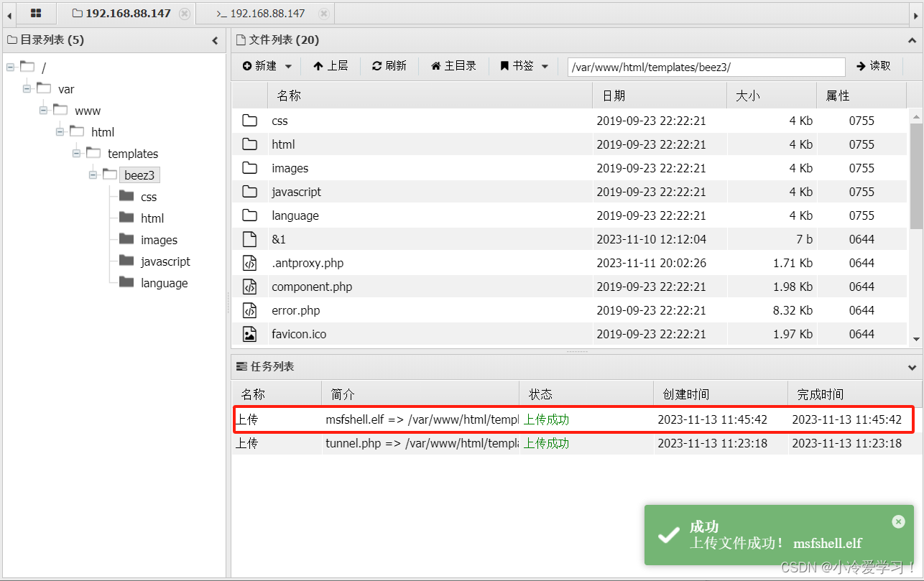Select the msfshell.elf upload task row

pyautogui.click(x=573, y=419)
